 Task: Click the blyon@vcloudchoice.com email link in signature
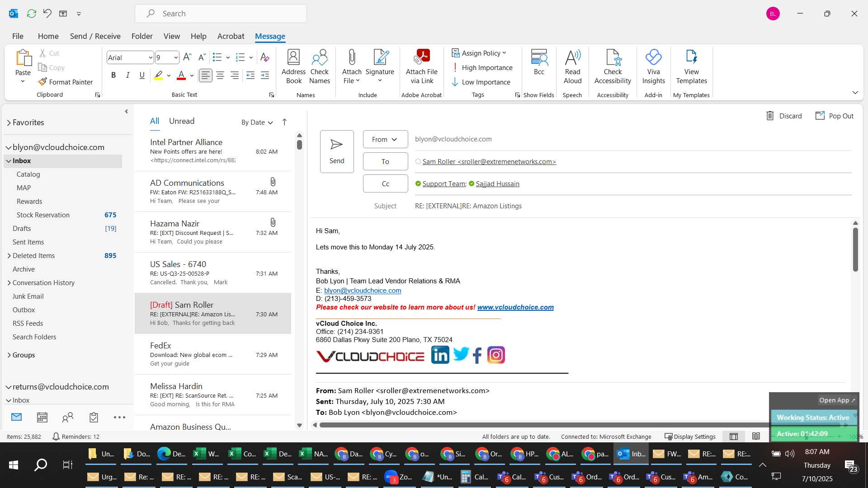coord(363,291)
